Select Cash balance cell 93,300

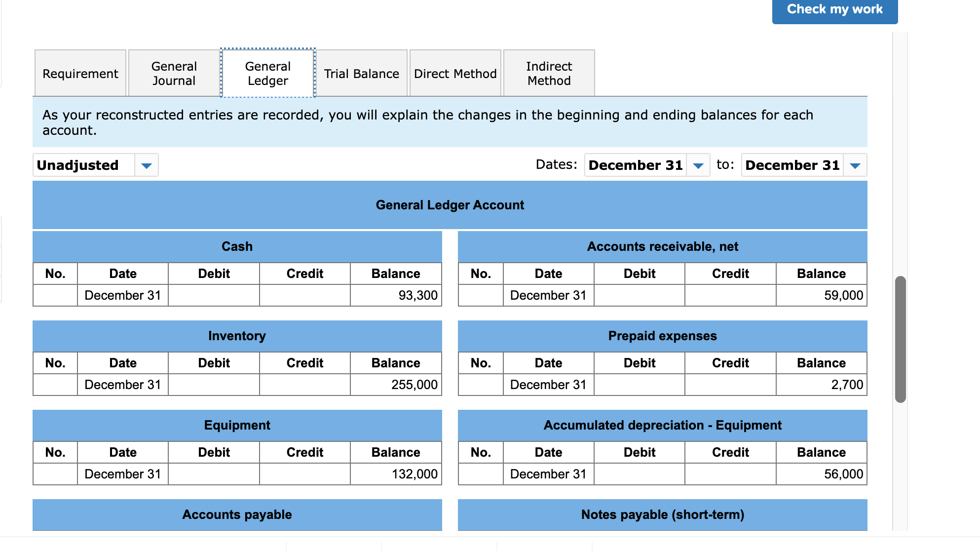tap(396, 295)
